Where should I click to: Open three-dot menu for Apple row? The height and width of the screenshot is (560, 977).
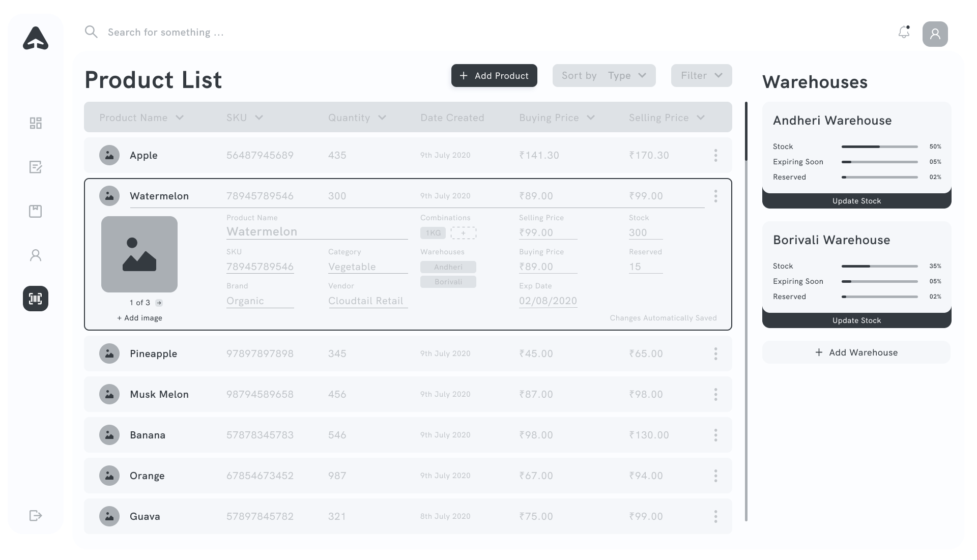pyautogui.click(x=715, y=155)
